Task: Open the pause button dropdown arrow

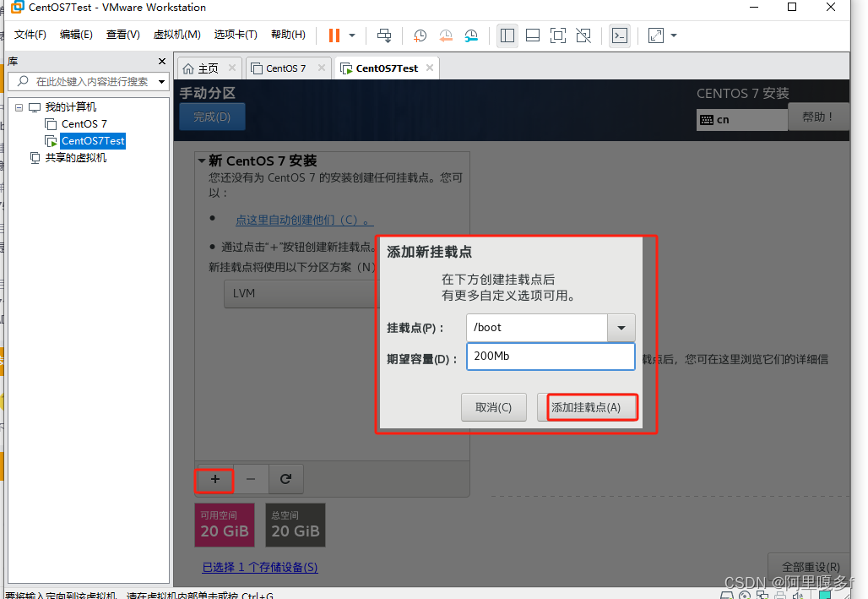Action: [x=350, y=35]
